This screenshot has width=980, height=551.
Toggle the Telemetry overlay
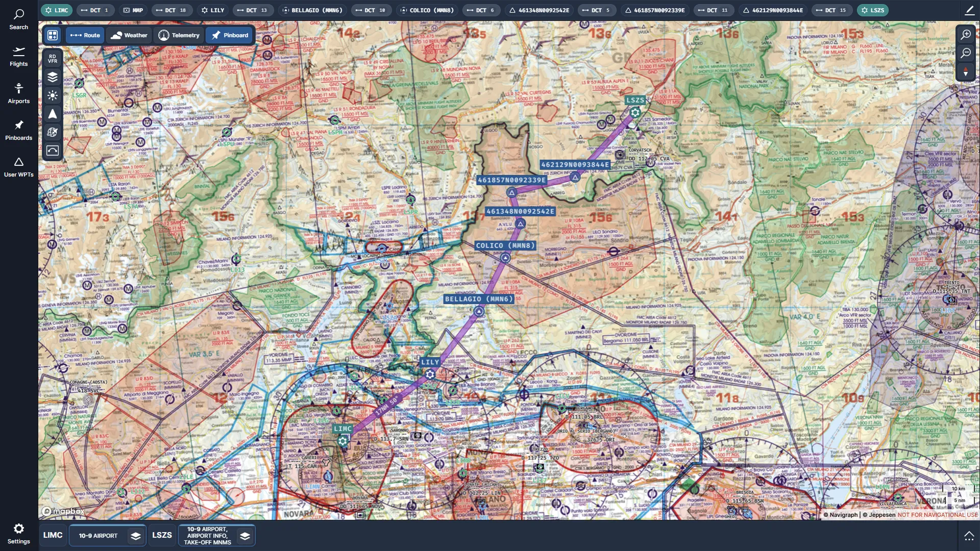pos(179,35)
